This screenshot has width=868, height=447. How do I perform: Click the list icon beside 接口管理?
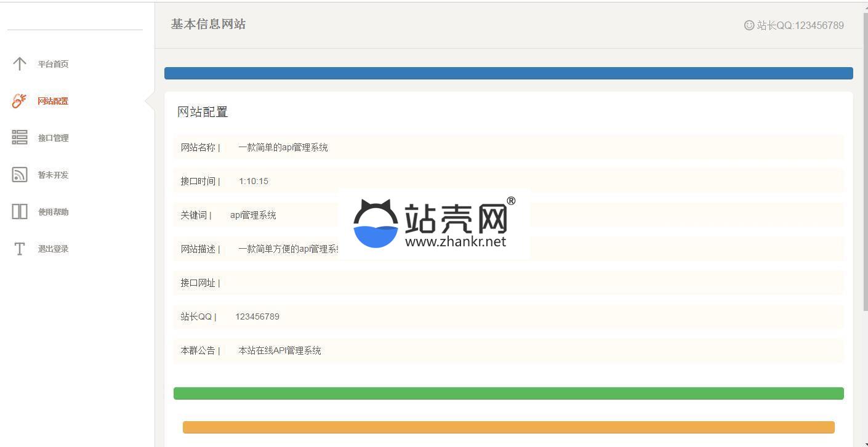point(20,137)
